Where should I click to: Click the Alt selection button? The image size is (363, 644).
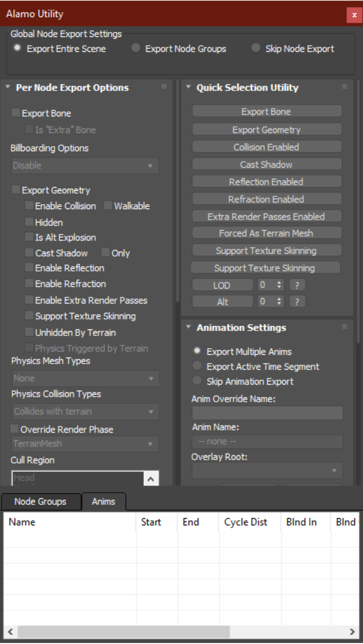(x=223, y=301)
